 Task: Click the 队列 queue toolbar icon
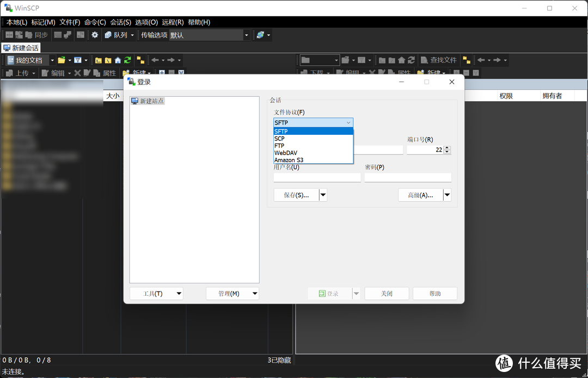pos(115,35)
